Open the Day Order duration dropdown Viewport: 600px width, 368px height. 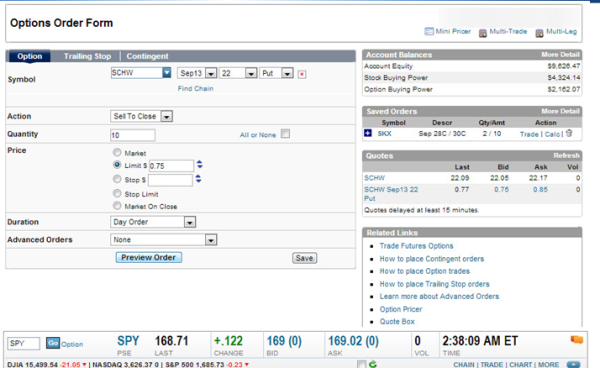pos(190,222)
